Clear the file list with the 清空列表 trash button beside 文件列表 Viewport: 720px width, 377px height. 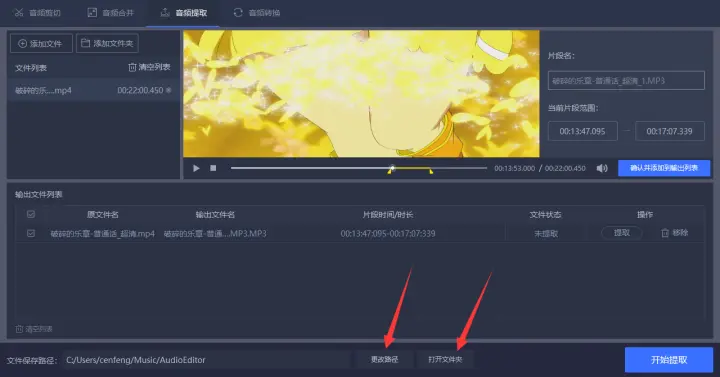[x=149, y=67]
